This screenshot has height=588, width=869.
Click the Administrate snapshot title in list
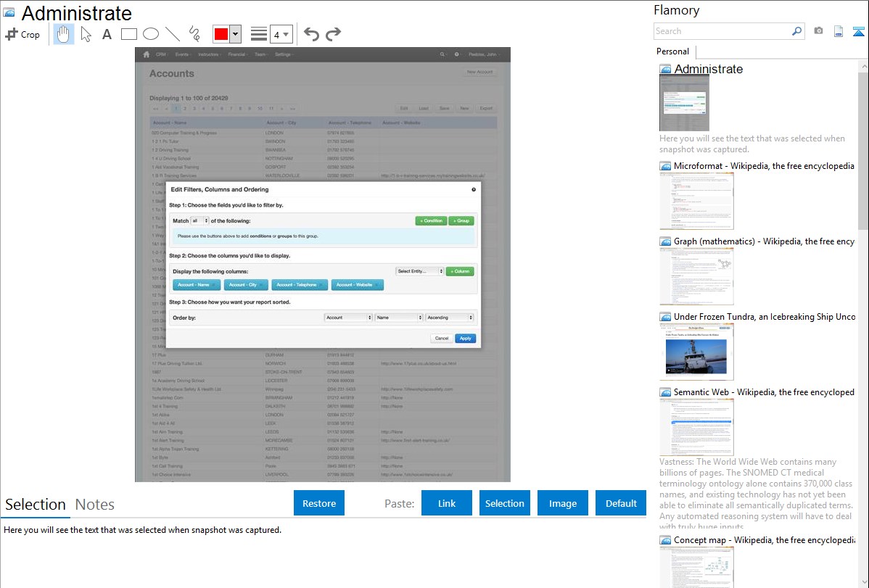click(708, 70)
